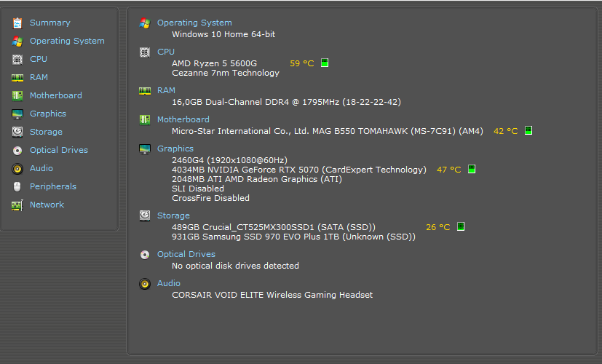Image resolution: width=602 pixels, height=364 pixels.
Task: Click the No optical disk drives detected text
Action: point(235,266)
